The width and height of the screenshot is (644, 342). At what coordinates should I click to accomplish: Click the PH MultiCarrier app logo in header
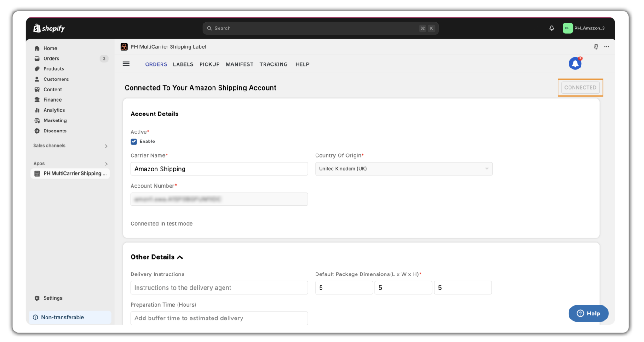click(124, 47)
